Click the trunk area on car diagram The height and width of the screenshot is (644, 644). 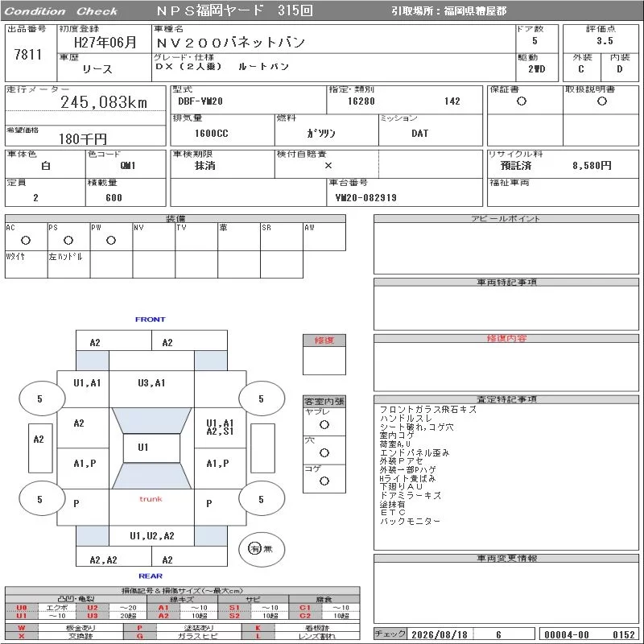click(x=151, y=507)
